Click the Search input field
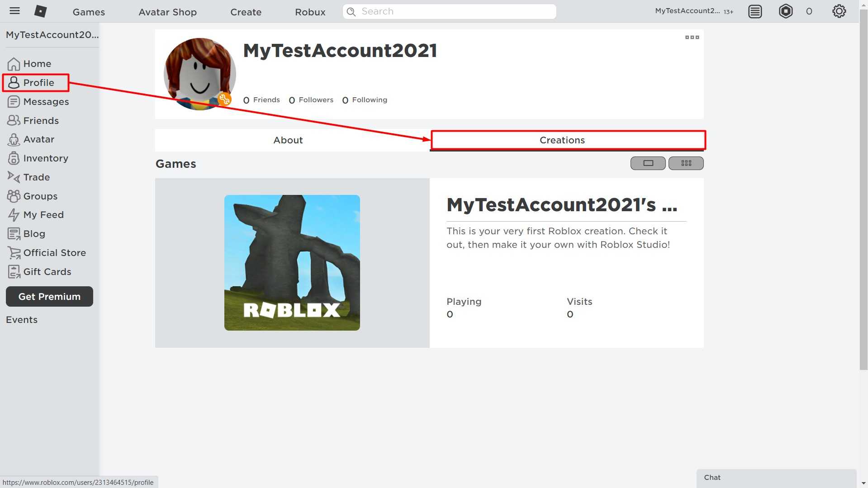 pyautogui.click(x=450, y=12)
